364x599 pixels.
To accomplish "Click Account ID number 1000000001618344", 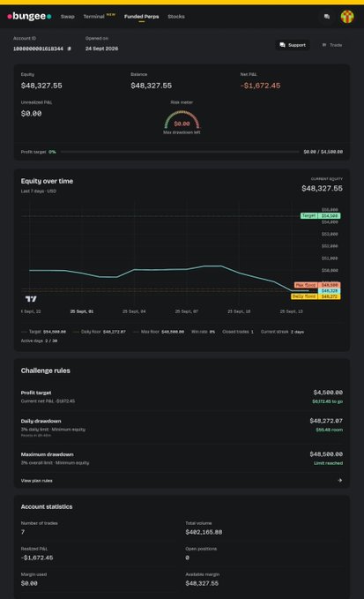I will (x=38, y=49).
